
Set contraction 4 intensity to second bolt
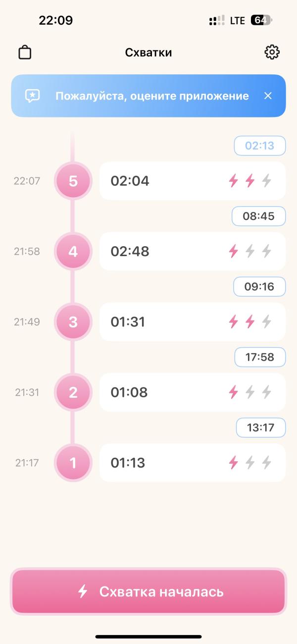[250, 251]
